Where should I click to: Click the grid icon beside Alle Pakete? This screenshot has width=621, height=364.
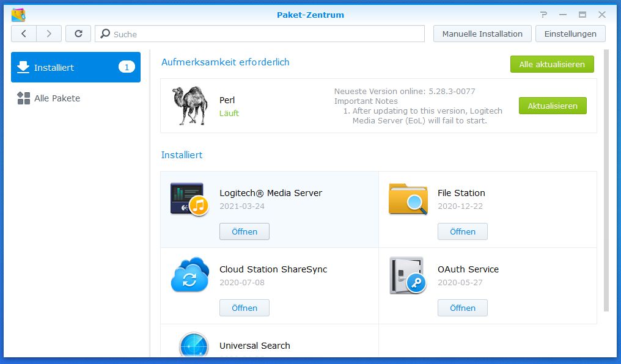[x=23, y=98]
